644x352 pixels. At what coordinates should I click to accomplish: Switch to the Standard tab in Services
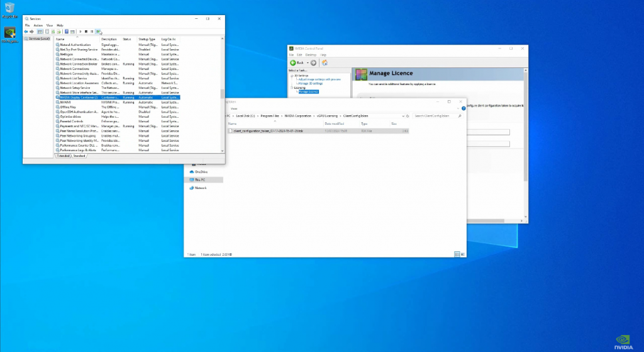(79, 156)
